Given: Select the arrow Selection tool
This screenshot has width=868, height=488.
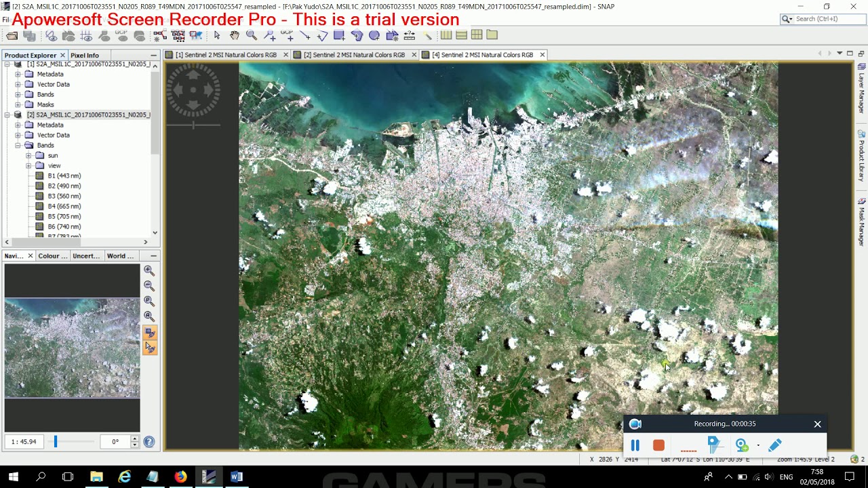Looking at the screenshot, I should coord(217,35).
